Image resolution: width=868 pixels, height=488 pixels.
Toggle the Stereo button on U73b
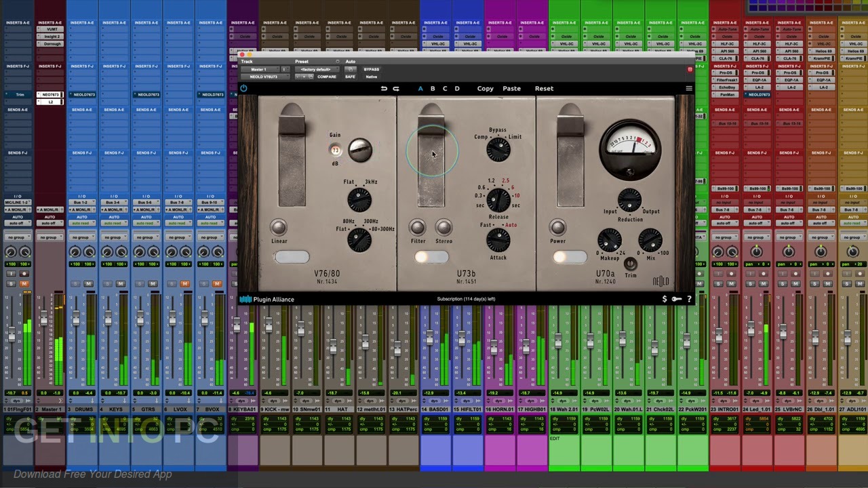[443, 227]
